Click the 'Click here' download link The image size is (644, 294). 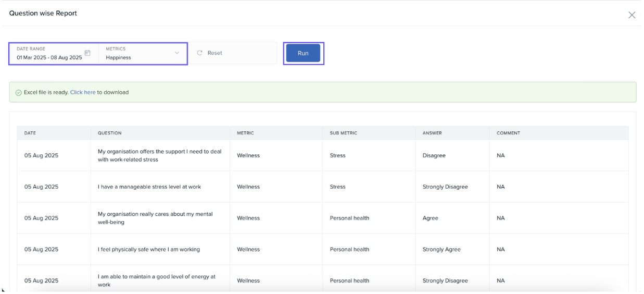(83, 92)
